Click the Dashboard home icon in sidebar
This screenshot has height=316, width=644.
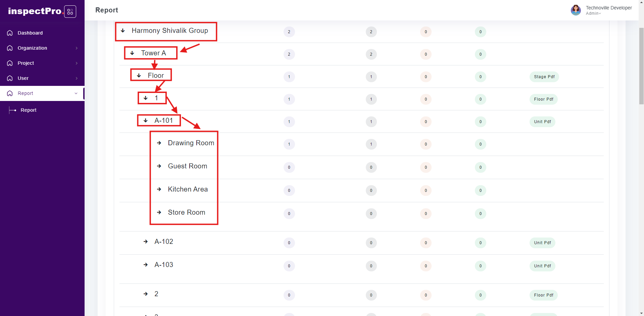[x=10, y=33]
